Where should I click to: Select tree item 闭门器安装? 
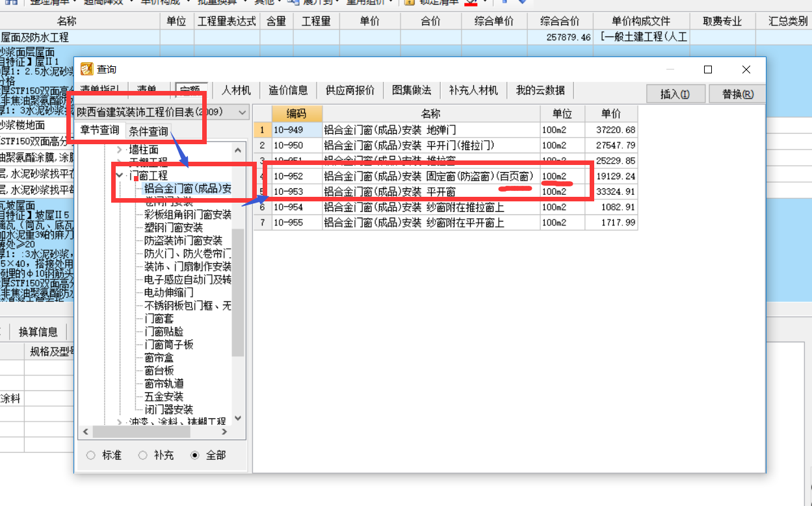pyautogui.click(x=169, y=409)
